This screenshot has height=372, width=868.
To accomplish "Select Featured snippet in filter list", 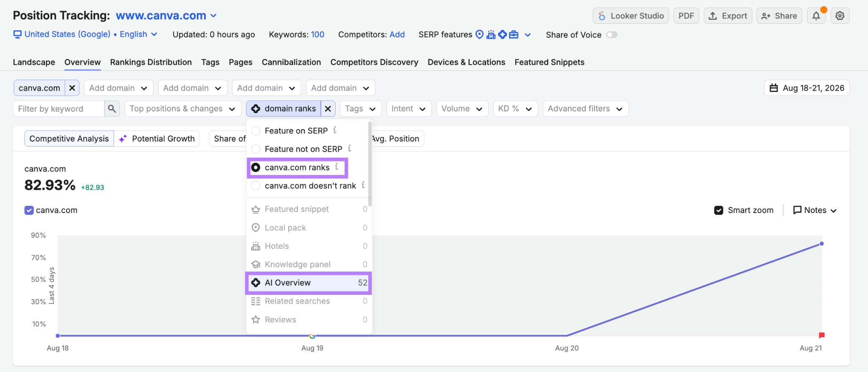I will click(x=309, y=209).
